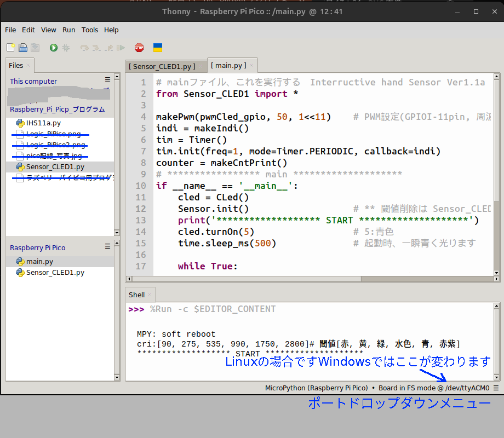The width and height of the screenshot is (504, 438).
Task: Click the Raspberry_Pi_Picp_プログラム folder path link
Action: 57,109
